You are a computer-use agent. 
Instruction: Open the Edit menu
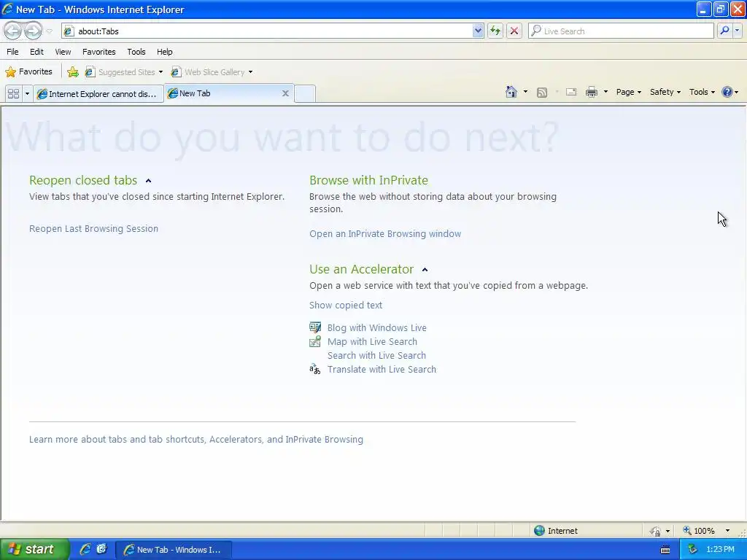point(36,52)
